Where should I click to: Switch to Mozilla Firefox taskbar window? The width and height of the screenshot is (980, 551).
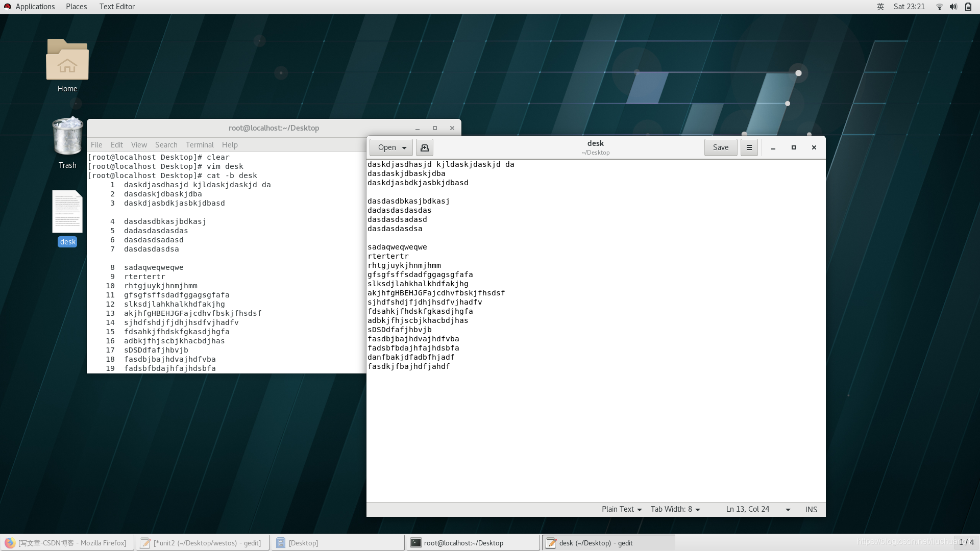point(67,543)
